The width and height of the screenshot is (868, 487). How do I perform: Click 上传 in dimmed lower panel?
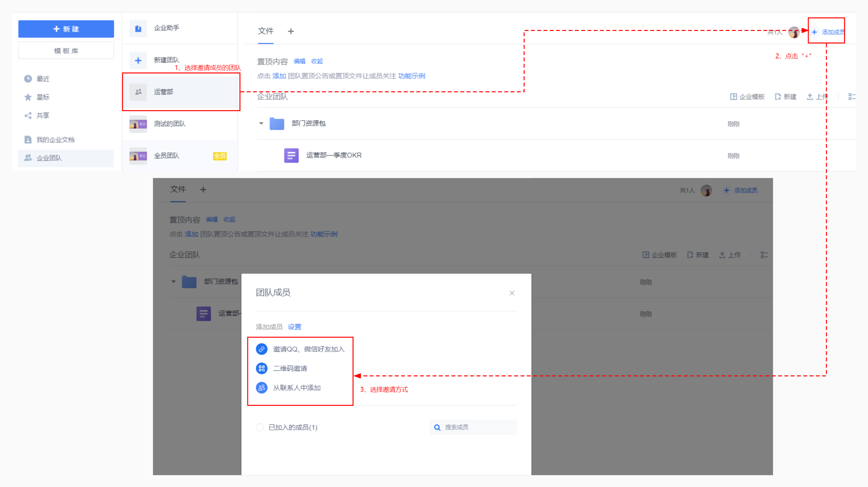(x=730, y=255)
